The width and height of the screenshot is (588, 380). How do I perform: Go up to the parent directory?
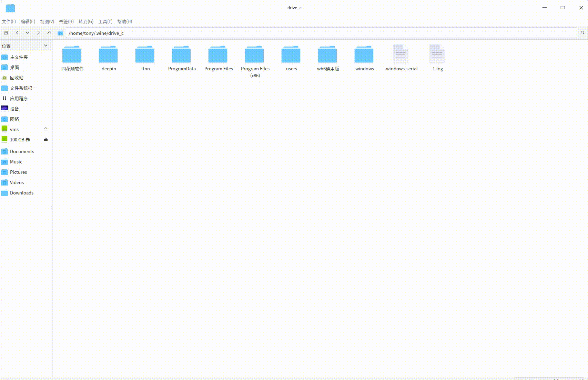point(49,33)
